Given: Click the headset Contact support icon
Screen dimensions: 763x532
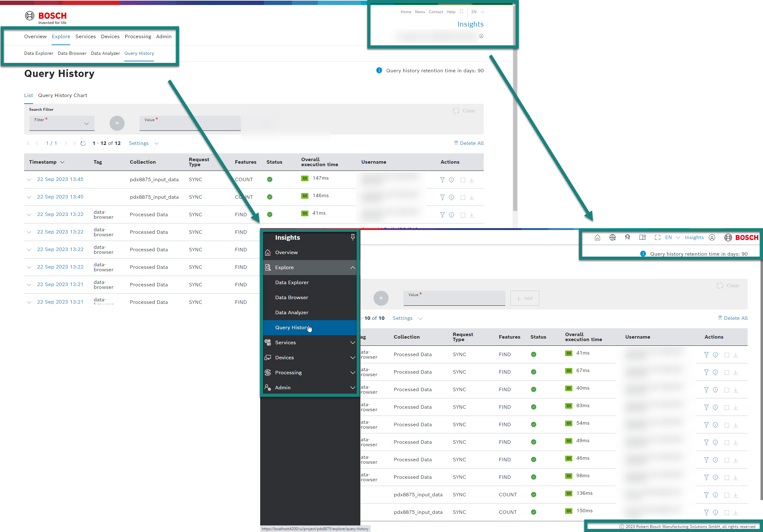Looking at the screenshot, I should 627,238.
